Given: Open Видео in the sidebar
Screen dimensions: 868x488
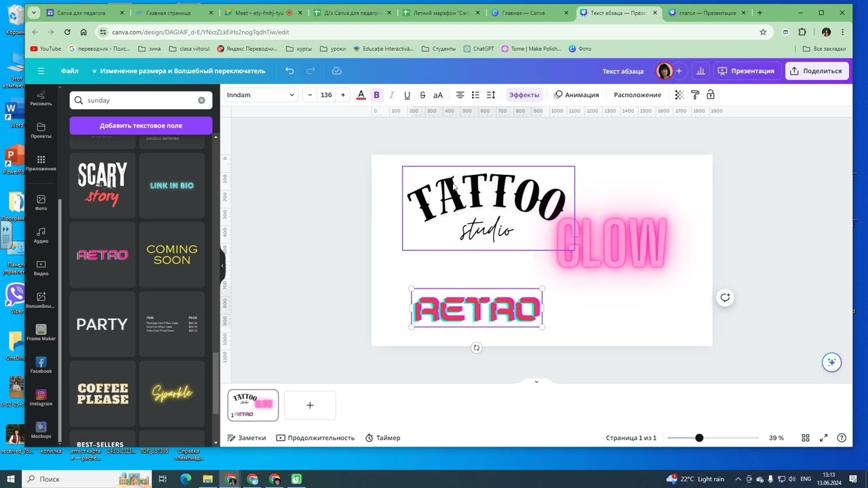Looking at the screenshot, I should click(x=41, y=268).
